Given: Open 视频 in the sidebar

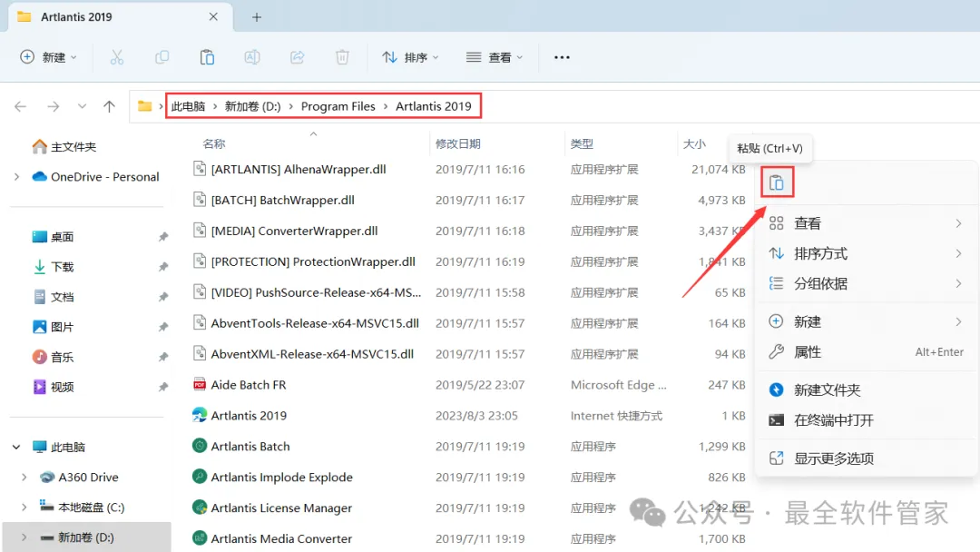Looking at the screenshot, I should 54,387.
